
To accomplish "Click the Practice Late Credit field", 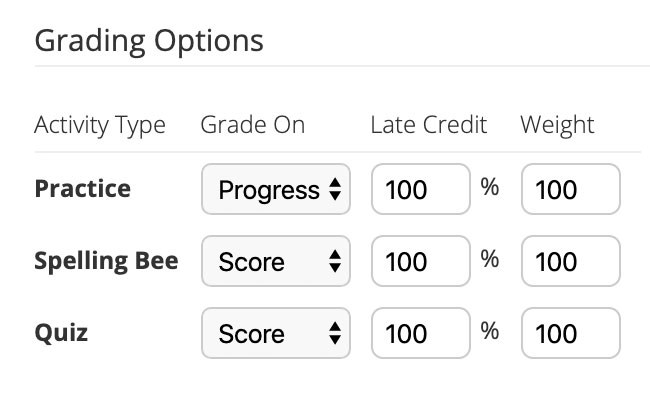I will 420,190.
